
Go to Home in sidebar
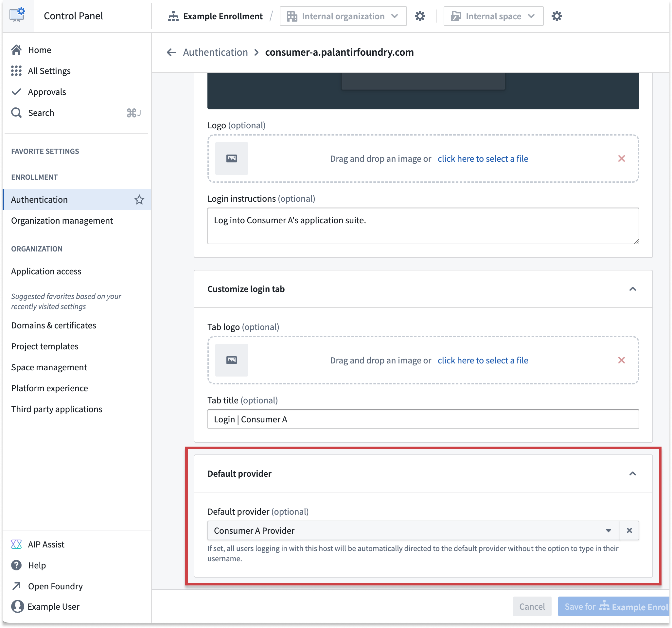[77, 50]
